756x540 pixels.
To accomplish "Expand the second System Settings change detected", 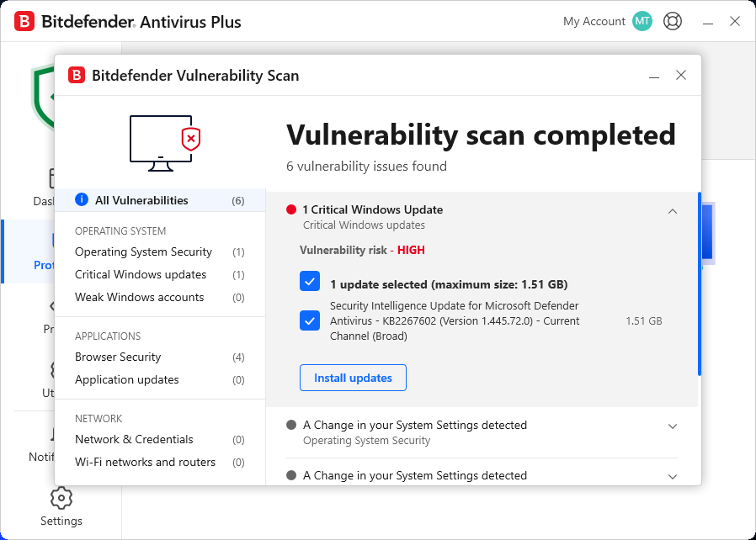I will tap(673, 476).
